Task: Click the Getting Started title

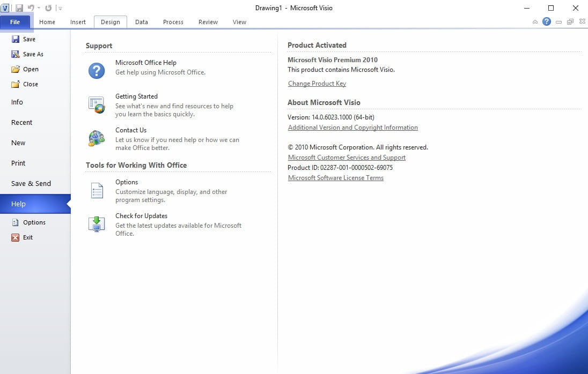Action: tap(136, 96)
